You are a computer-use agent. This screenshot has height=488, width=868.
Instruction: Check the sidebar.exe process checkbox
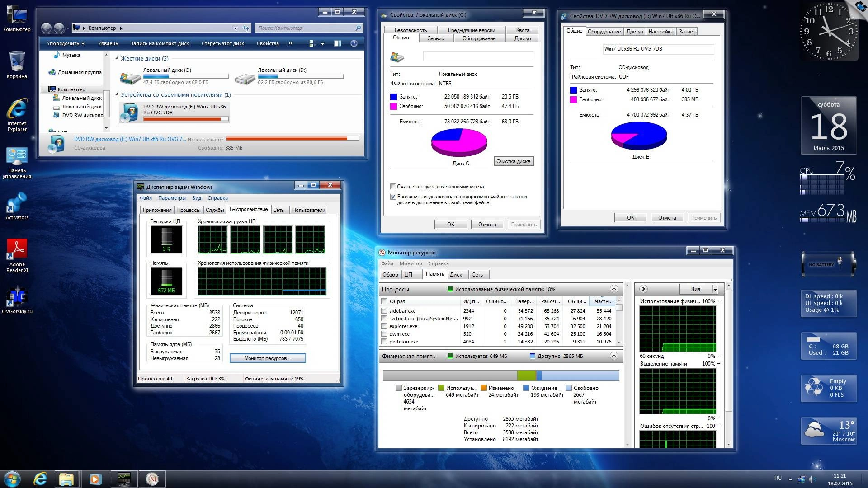point(384,311)
